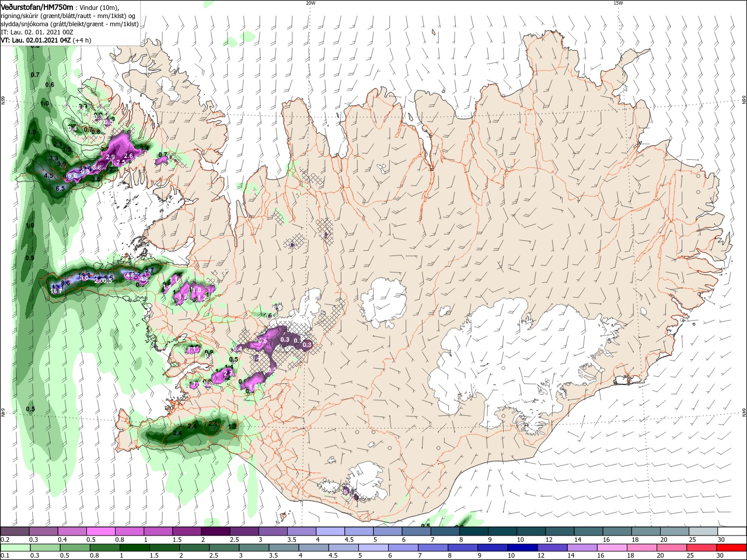This screenshot has height=560, width=747.
Task: Click the 6.5 precipitation value on the map
Action: 60,188
